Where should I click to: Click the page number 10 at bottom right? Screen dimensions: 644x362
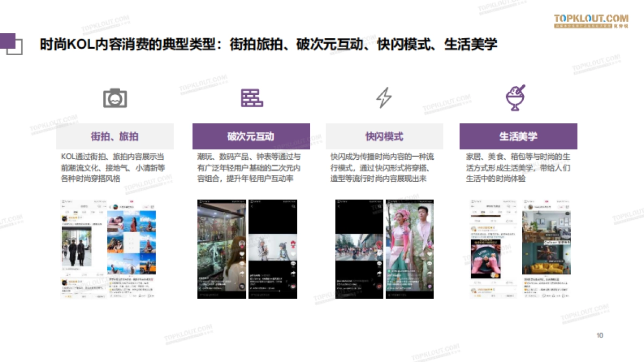[599, 334]
